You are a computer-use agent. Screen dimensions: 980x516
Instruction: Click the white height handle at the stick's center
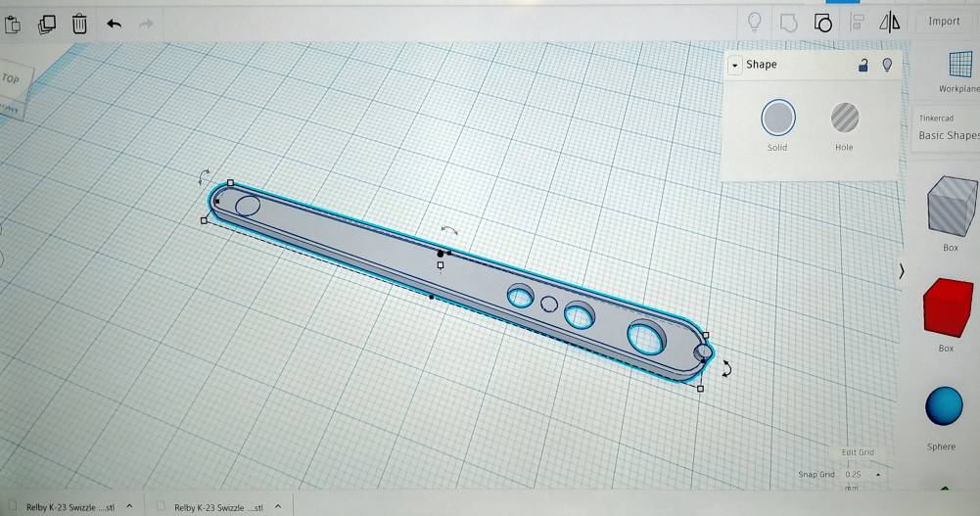tap(441, 265)
